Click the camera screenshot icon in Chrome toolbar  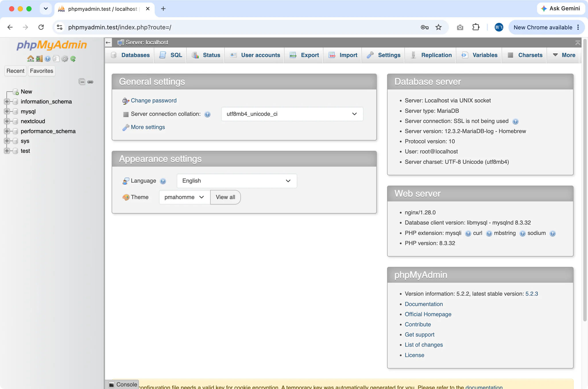point(460,27)
